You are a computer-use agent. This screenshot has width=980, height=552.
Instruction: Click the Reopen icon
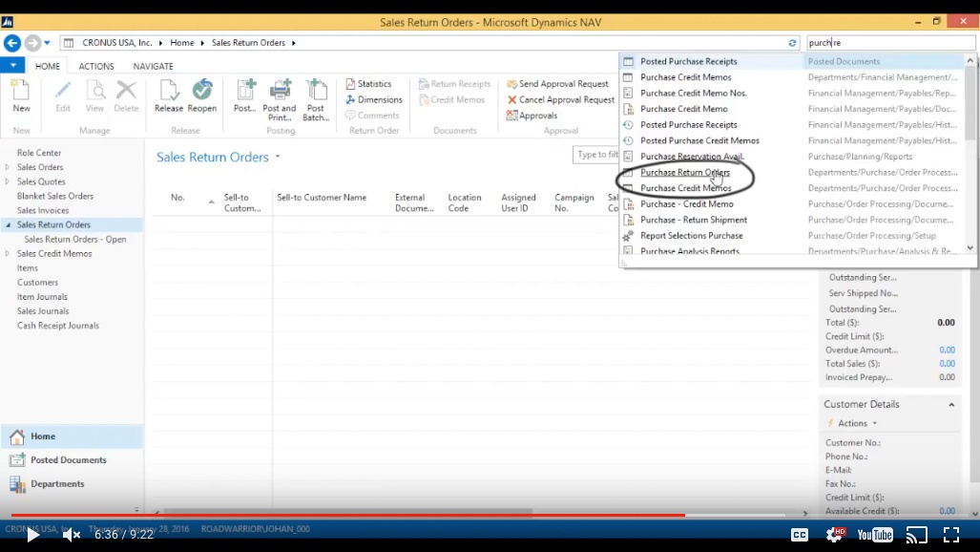tap(202, 91)
